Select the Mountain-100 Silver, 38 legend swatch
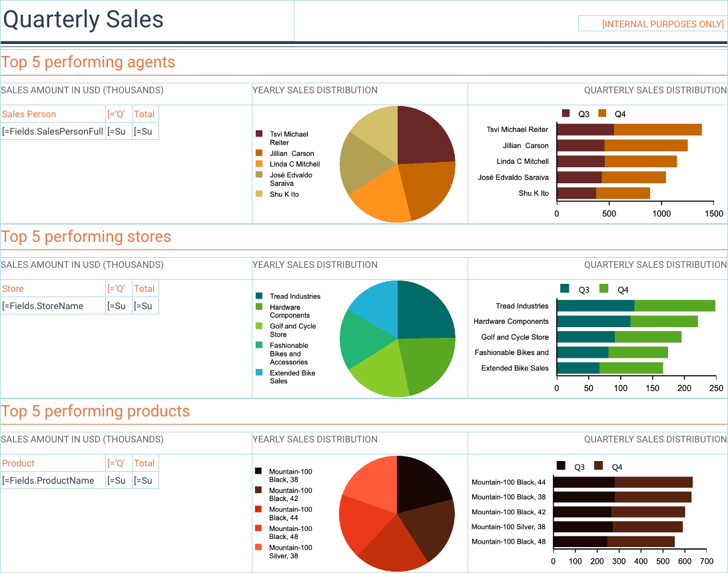This screenshot has height=573, width=728. (x=258, y=548)
